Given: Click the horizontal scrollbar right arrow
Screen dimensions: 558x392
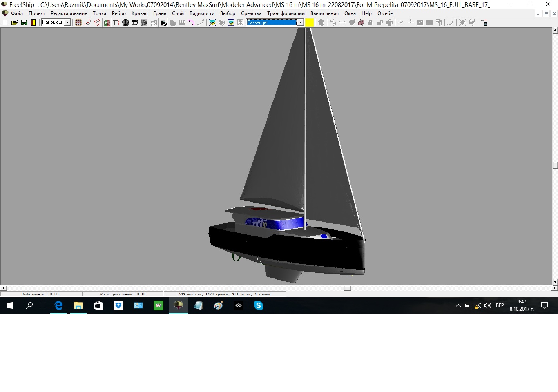Looking at the screenshot, I should pyautogui.click(x=555, y=288).
